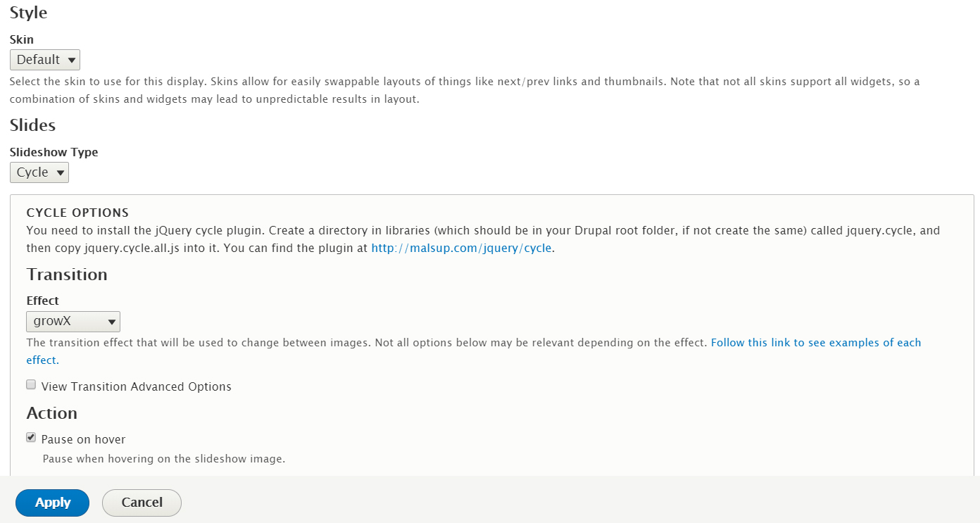This screenshot has width=980, height=523.
Task: Enable the View Transition Advanced Options checkbox
Action: tap(31, 385)
